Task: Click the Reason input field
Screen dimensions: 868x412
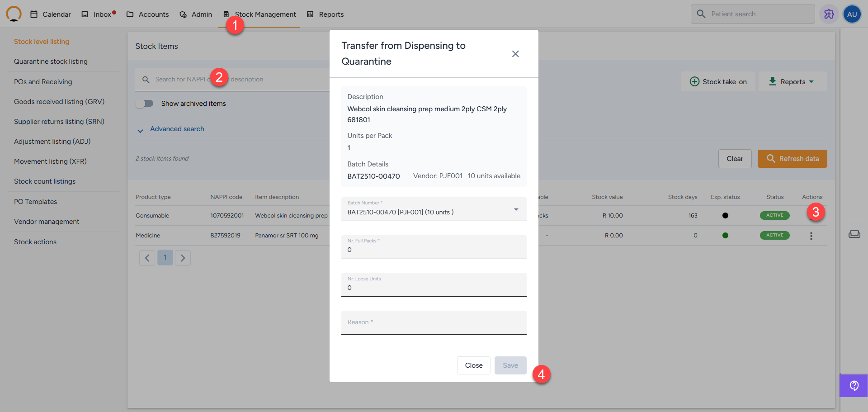Action: (434, 322)
